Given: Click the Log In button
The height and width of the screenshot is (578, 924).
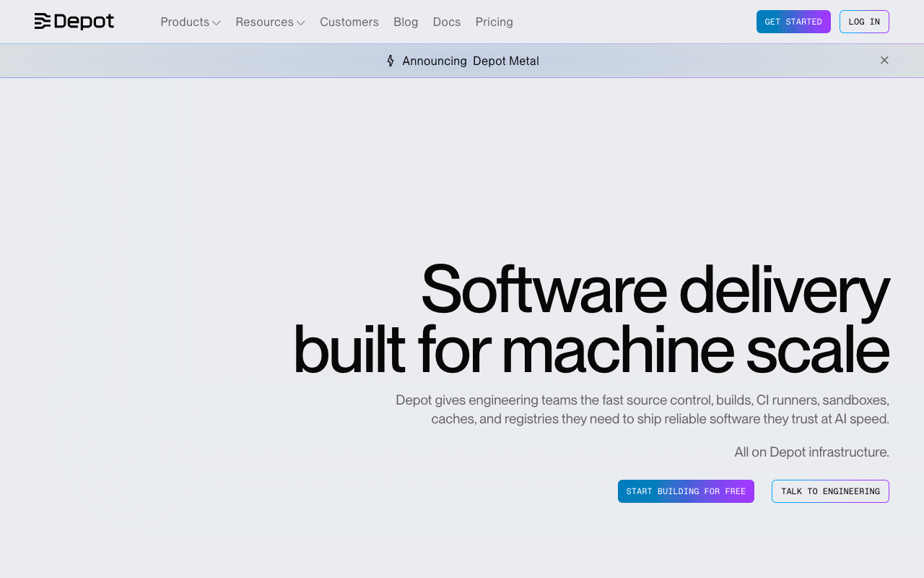Looking at the screenshot, I should coord(864,22).
